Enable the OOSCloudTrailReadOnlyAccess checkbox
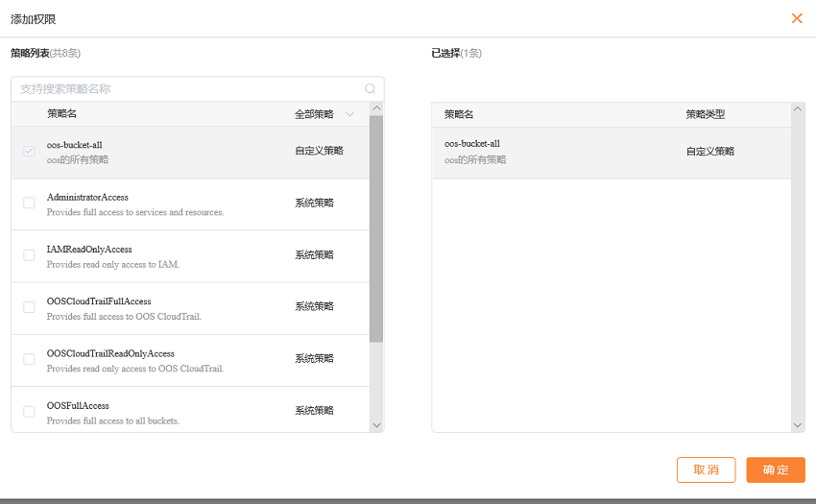The height and width of the screenshot is (504, 816). 29,359
